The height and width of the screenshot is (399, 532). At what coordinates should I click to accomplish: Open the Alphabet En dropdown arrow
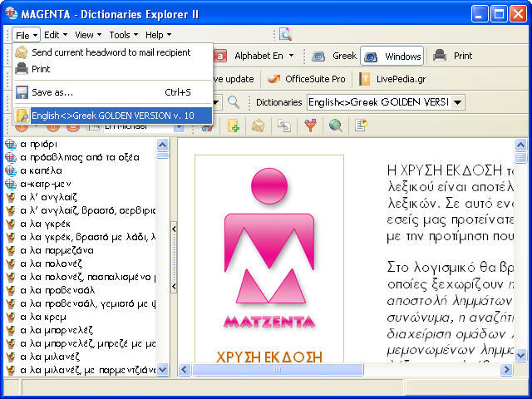pos(292,56)
